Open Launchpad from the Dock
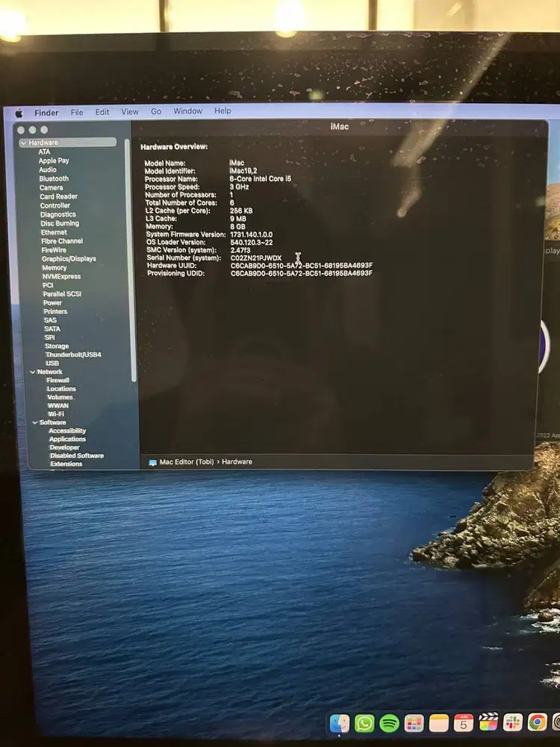 point(414,723)
